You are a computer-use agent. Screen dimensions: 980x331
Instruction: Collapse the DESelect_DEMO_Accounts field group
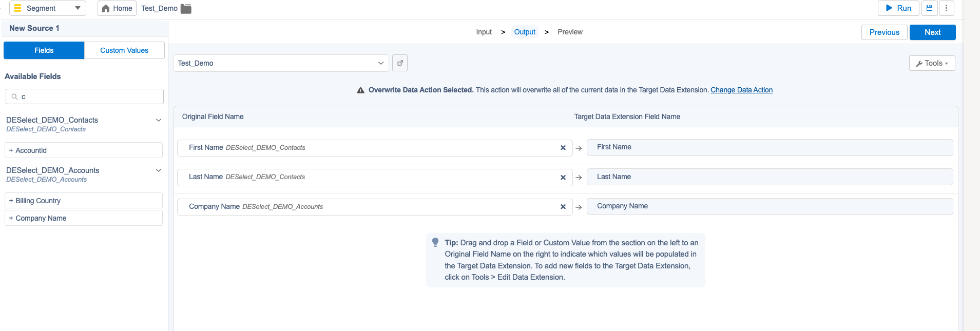click(x=159, y=170)
